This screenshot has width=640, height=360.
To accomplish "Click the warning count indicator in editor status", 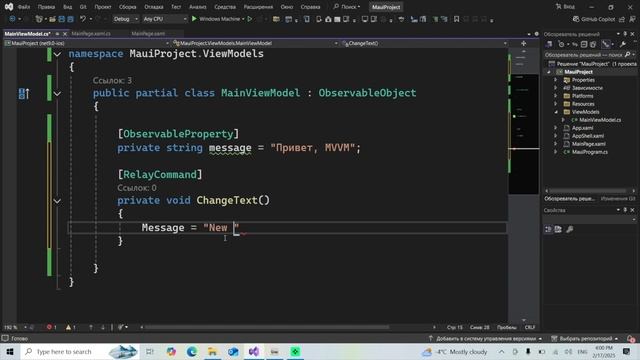I will click(x=71, y=327).
